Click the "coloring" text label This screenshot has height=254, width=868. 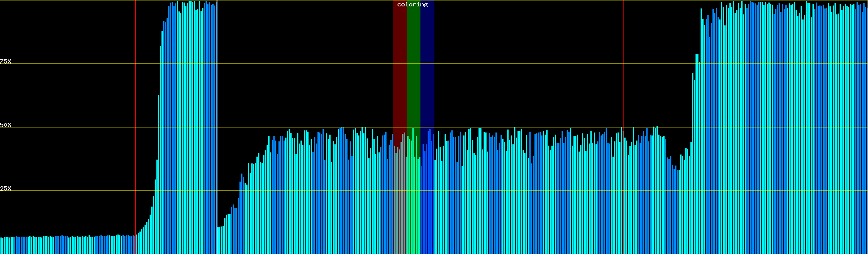pos(412,5)
